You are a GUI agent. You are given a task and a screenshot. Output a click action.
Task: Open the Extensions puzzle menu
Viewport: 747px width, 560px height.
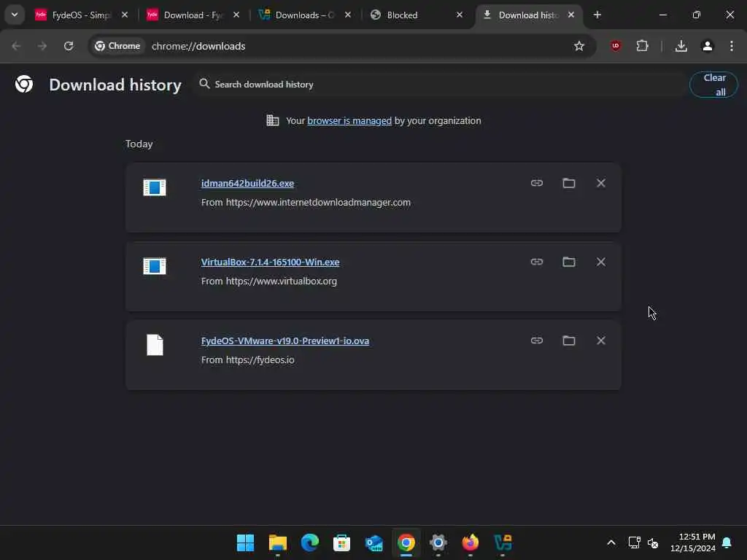(642, 46)
